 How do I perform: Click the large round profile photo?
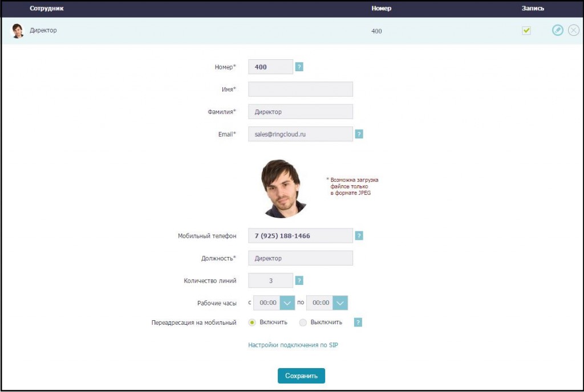click(x=285, y=189)
